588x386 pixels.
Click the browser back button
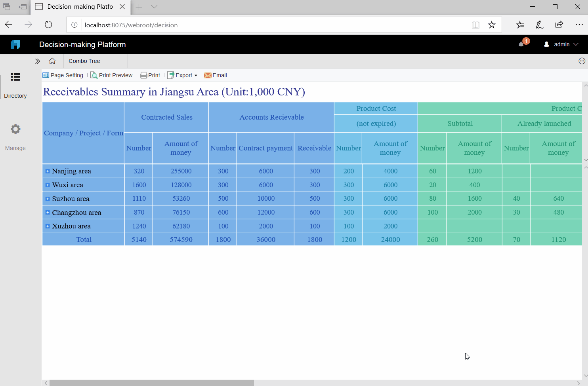pos(8,24)
